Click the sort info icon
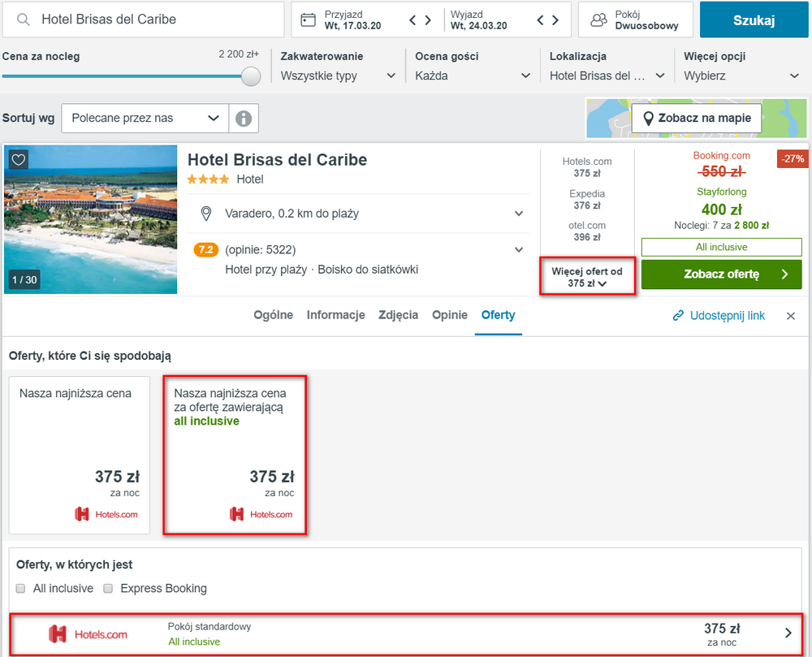Image resolution: width=812 pixels, height=657 pixels. [x=244, y=119]
